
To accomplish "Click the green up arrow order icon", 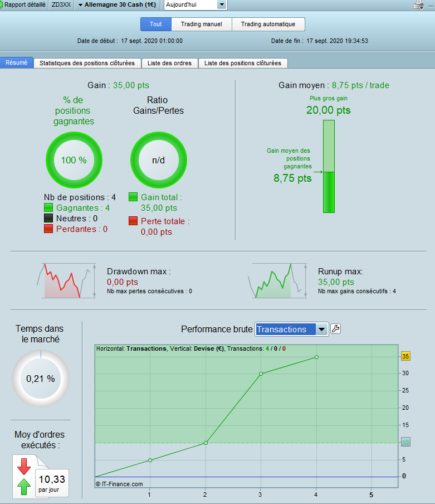I will pos(24,487).
